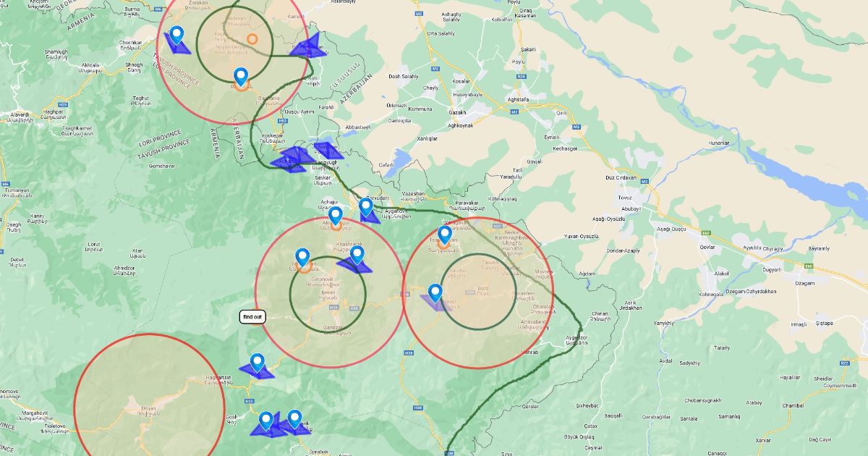Select the blue pin west of Zorakan
Image resolution: width=868 pixels, height=456 pixels.
[x=176, y=35]
